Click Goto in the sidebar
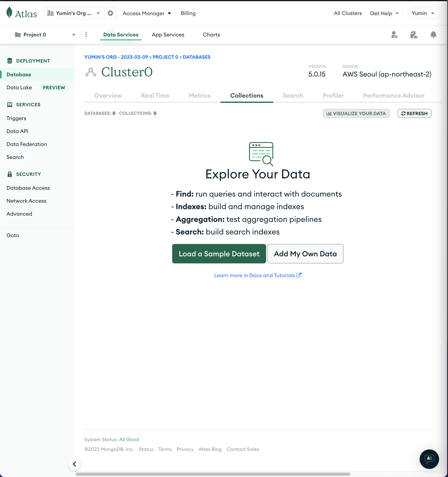The image size is (448, 477). click(x=13, y=235)
